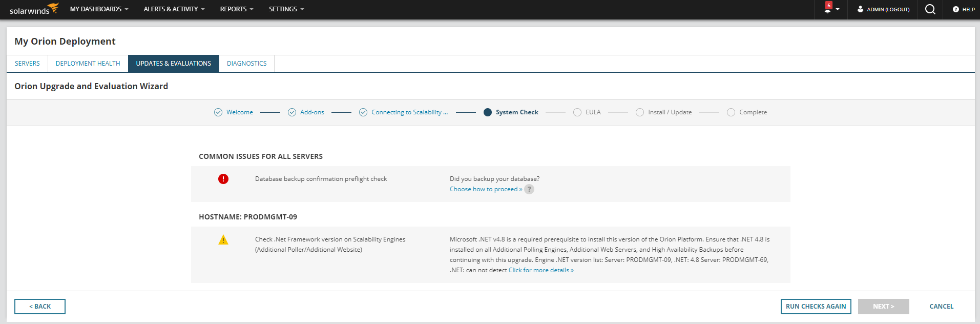Expand the notifications dropdown arrow
Image resolution: width=980 pixels, height=324 pixels.
click(x=838, y=10)
